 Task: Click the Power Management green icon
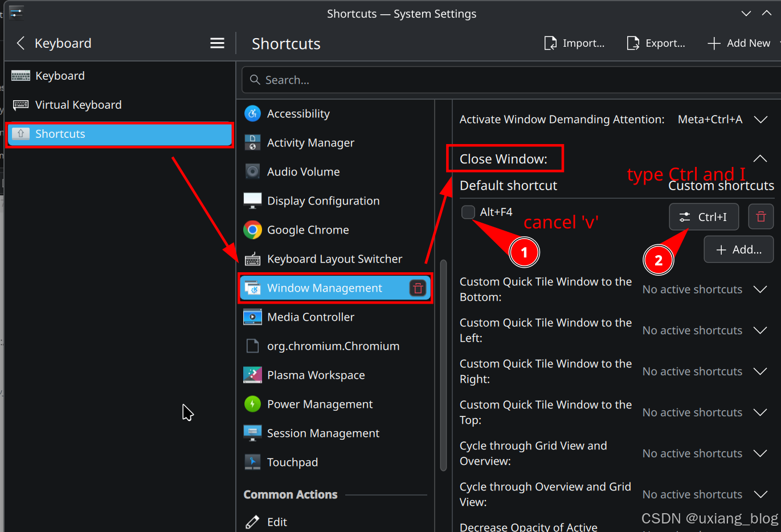252,404
